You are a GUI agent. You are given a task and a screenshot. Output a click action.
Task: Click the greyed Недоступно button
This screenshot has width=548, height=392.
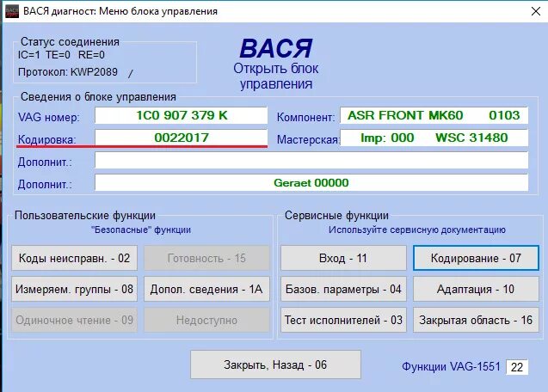[206, 320]
